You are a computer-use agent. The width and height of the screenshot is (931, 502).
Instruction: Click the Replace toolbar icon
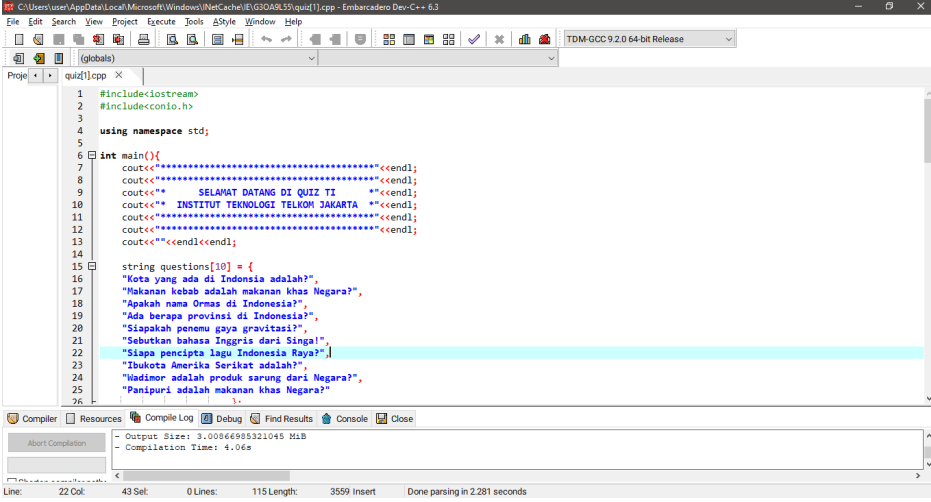coord(192,39)
